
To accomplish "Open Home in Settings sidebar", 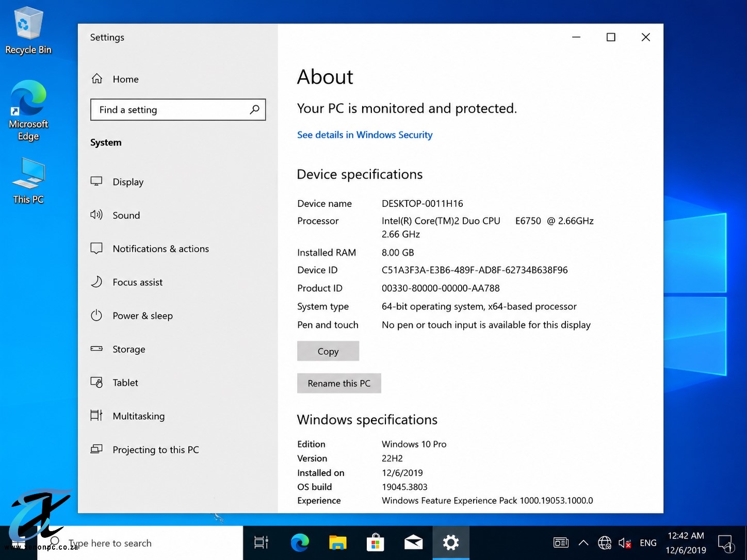I will 115,79.
